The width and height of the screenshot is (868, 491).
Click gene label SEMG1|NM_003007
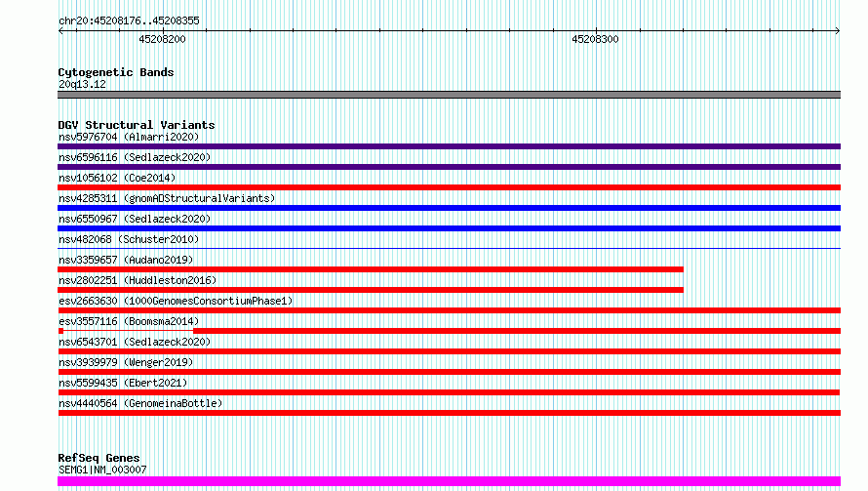point(102,470)
